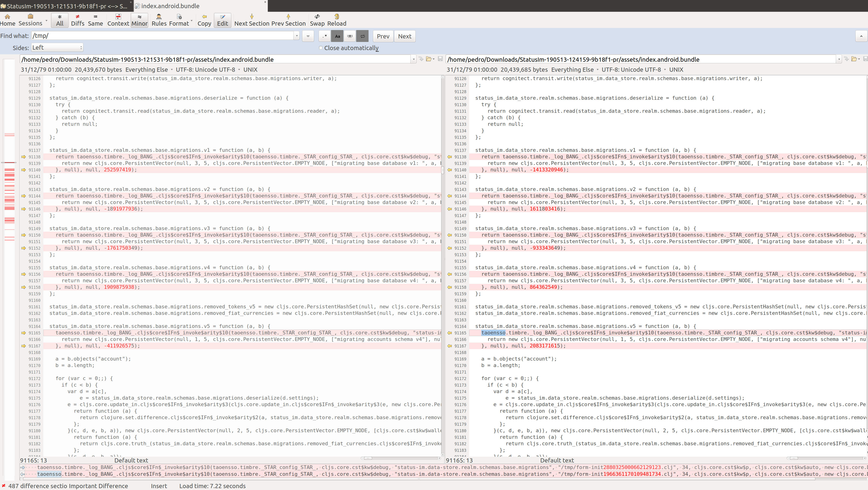Click the right pane horizontal scrollbar

(826, 458)
